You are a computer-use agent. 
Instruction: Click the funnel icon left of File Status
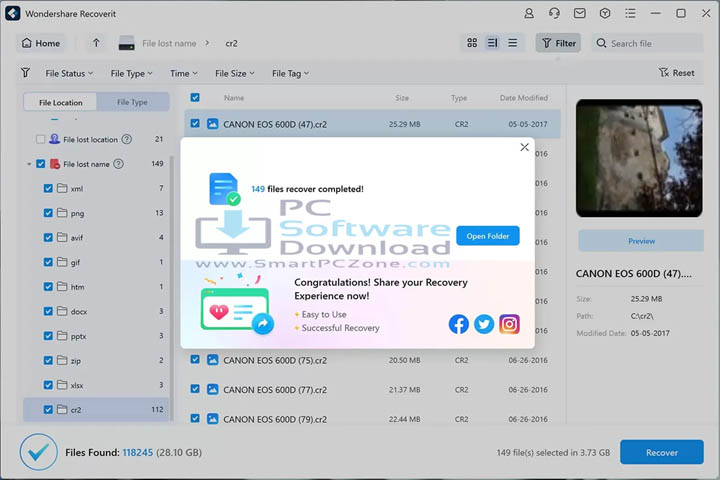point(26,73)
